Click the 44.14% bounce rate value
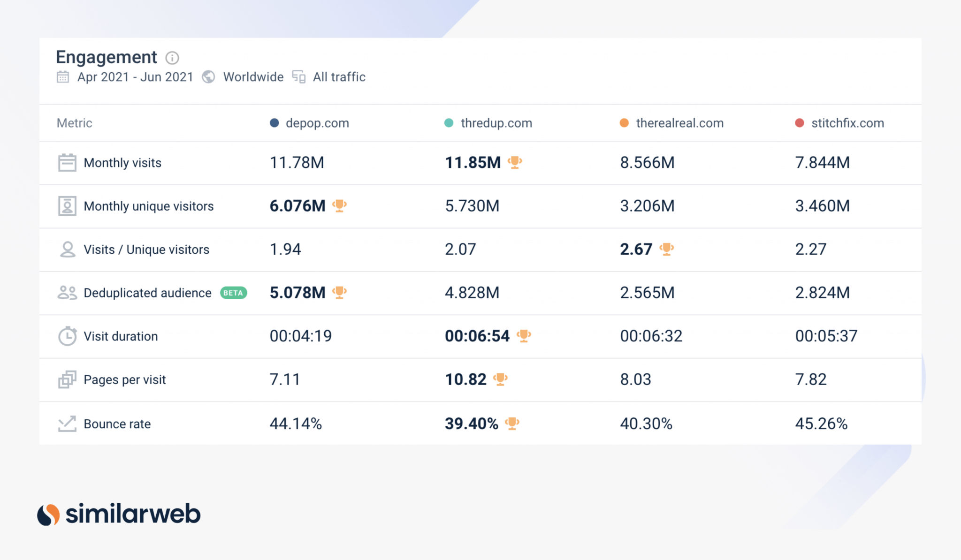 296,424
